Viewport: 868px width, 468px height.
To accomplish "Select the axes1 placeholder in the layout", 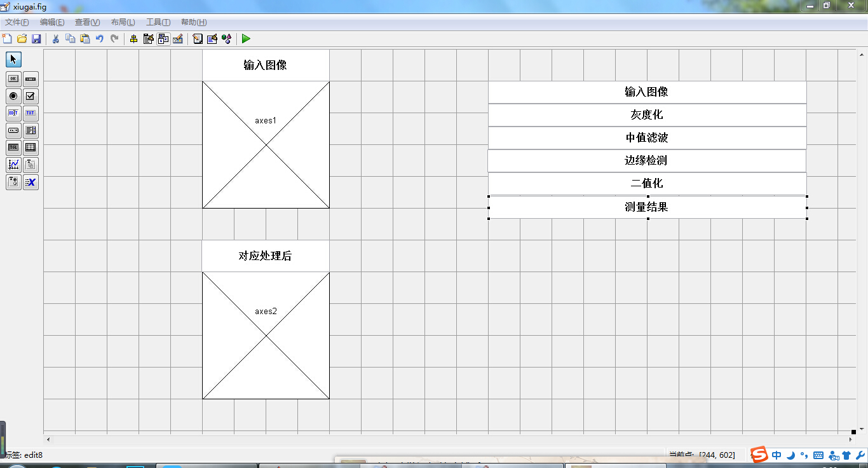I will (266, 145).
